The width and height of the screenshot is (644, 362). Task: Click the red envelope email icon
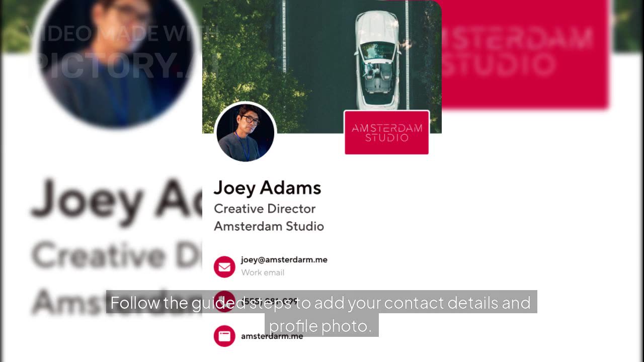pos(224,266)
